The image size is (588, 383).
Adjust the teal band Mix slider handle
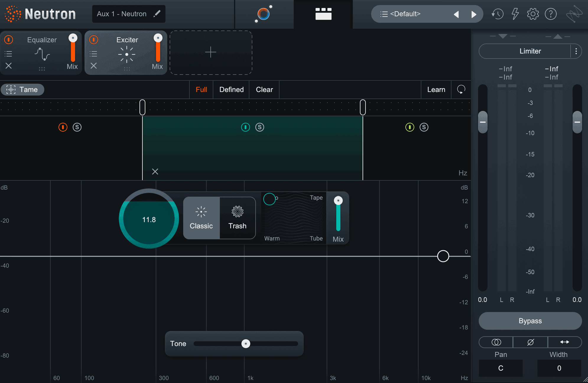[x=338, y=201]
